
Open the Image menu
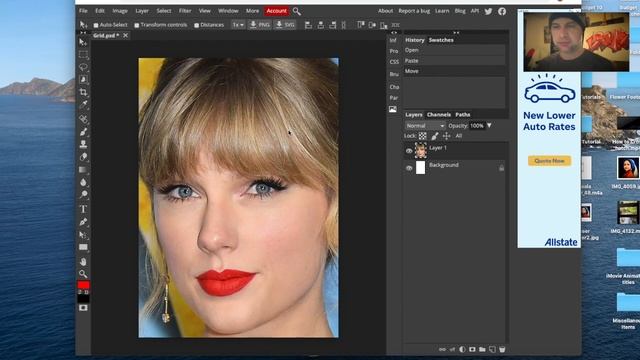[120, 11]
